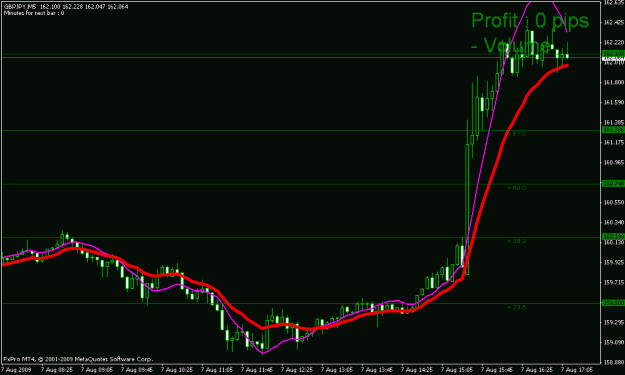
Task: Select the 161.800 price axis label
Action: point(613,82)
